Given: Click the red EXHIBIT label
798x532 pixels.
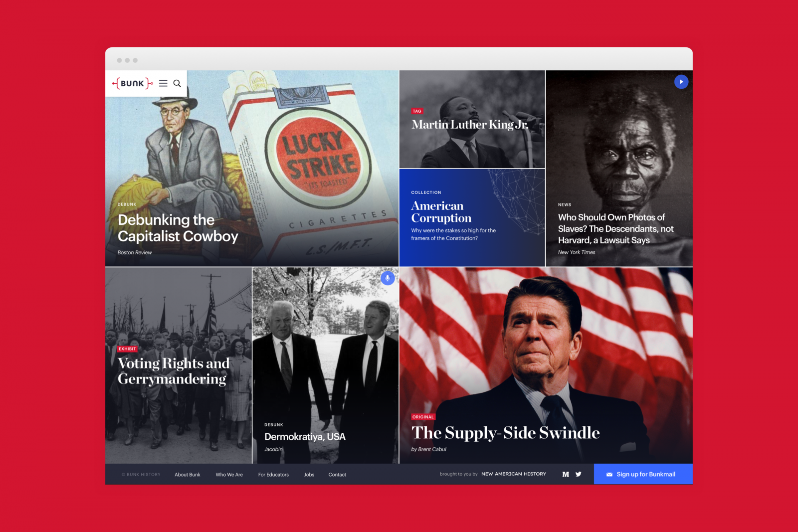Looking at the screenshot, I should (127, 349).
